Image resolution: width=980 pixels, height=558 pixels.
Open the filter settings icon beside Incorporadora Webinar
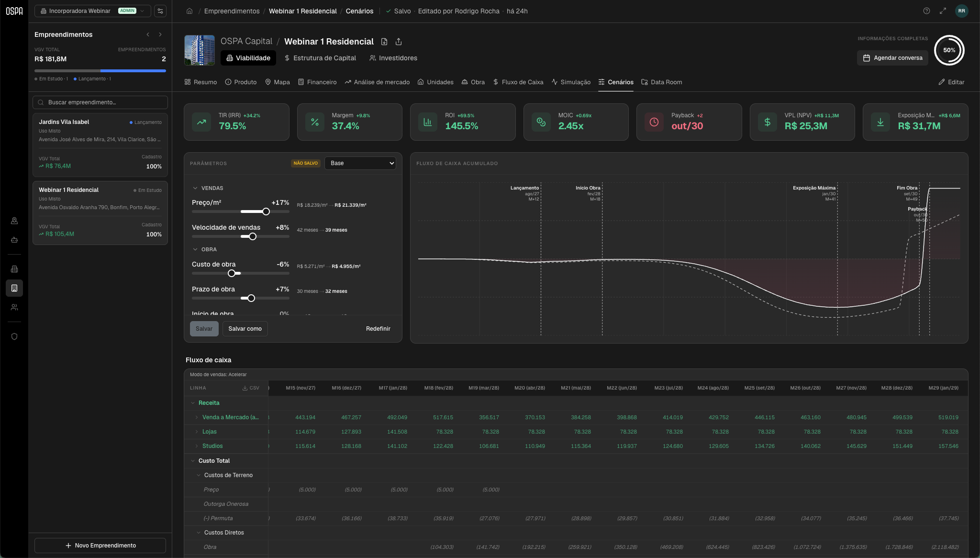[160, 11]
